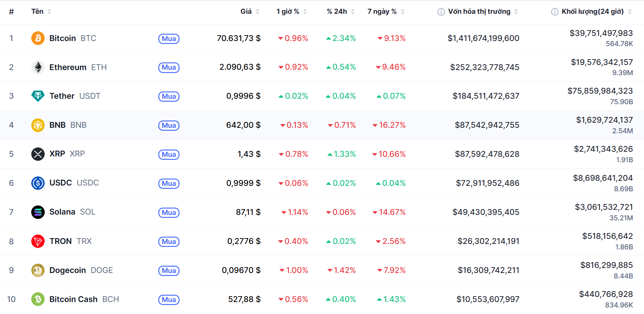Click the Ethereum diamond logo icon
Screen dimensions: 644x314
point(38,67)
